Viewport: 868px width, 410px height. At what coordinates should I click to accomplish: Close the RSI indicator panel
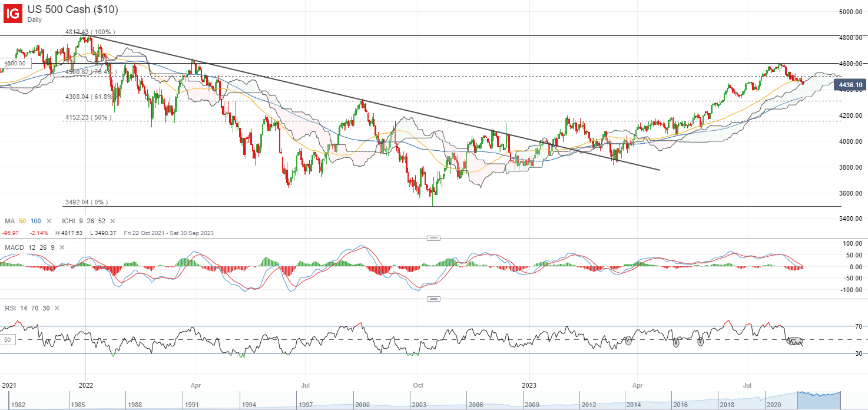pyautogui.click(x=55, y=307)
